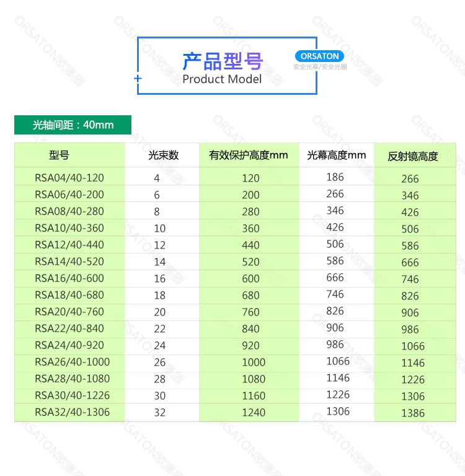Image resolution: width=465 pixels, height=476 pixels.
Task: Select model RSA04/40-120 in the table
Action: (69, 178)
